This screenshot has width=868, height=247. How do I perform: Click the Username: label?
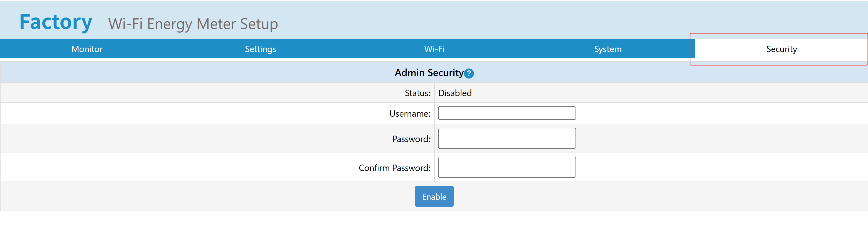pyautogui.click(x=410, y=114)
